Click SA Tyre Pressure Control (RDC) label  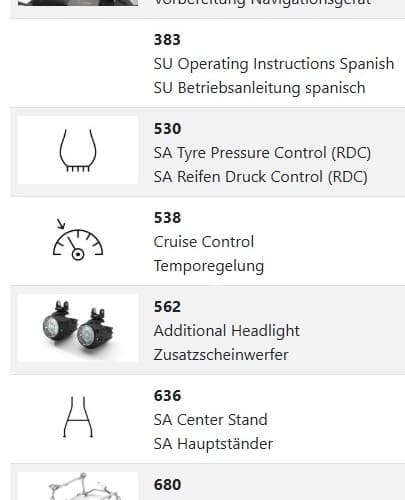pyautogui.click(x=262, y=153)
